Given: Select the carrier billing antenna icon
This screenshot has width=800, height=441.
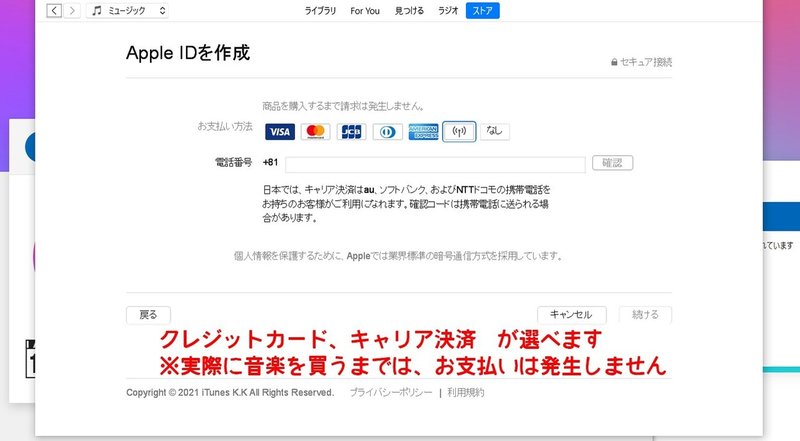Looking at the screenshot, I should 459,132.
